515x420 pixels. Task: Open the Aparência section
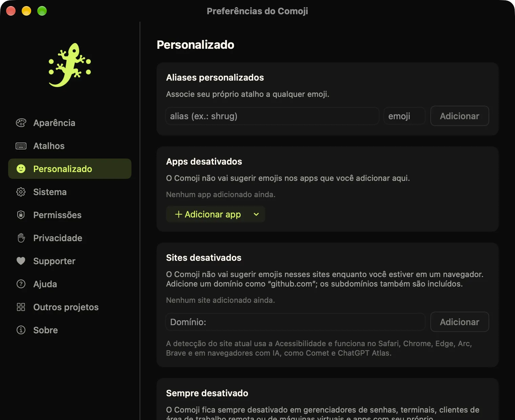tap(70, 123)
